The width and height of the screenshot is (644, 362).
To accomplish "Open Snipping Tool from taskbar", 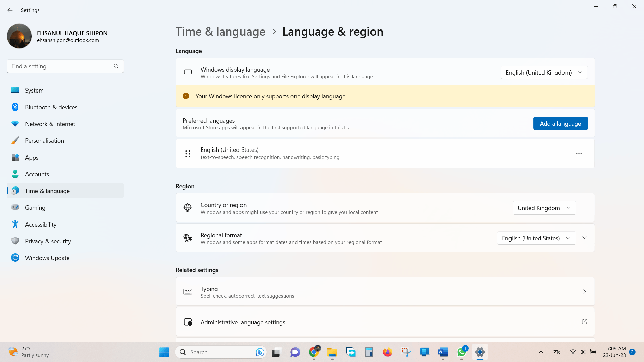I will (x=406, y=352).
